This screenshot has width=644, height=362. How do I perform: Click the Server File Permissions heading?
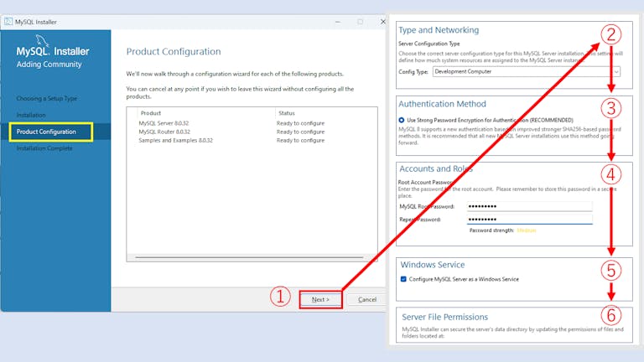(444, 317)
